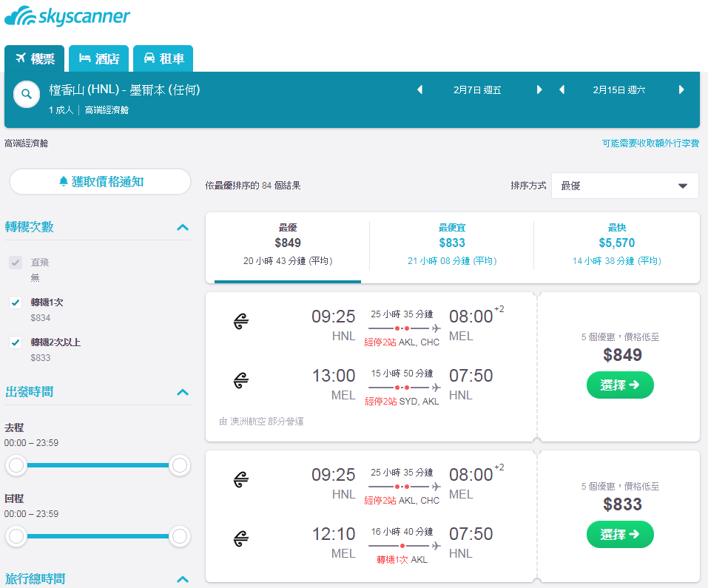This screenshot has height=588, width=708.
Task: Go to previous departure date arrow
Action: [x=420, y=89]
